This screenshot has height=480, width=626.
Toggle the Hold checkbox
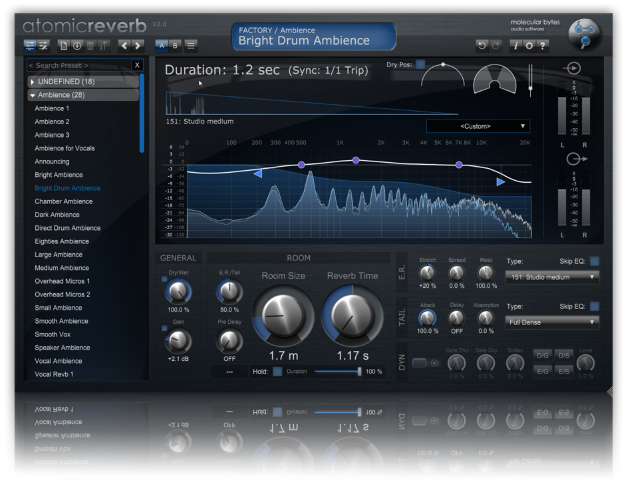click(278, 371)
